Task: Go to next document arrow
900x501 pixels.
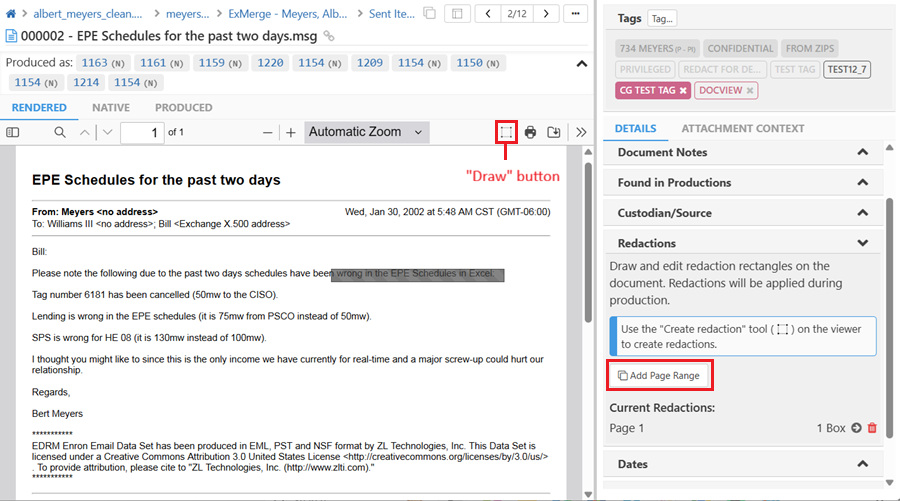Action: [546, 13]
